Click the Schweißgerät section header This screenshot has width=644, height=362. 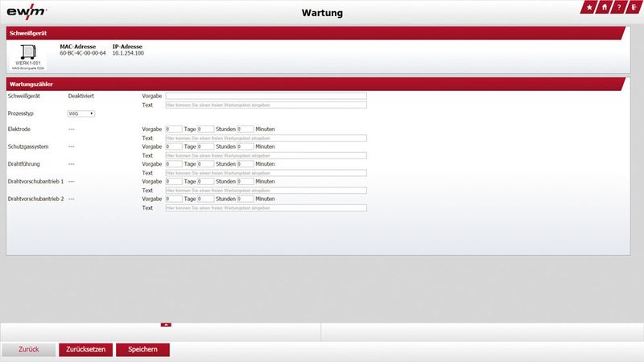tap(316, 33)
